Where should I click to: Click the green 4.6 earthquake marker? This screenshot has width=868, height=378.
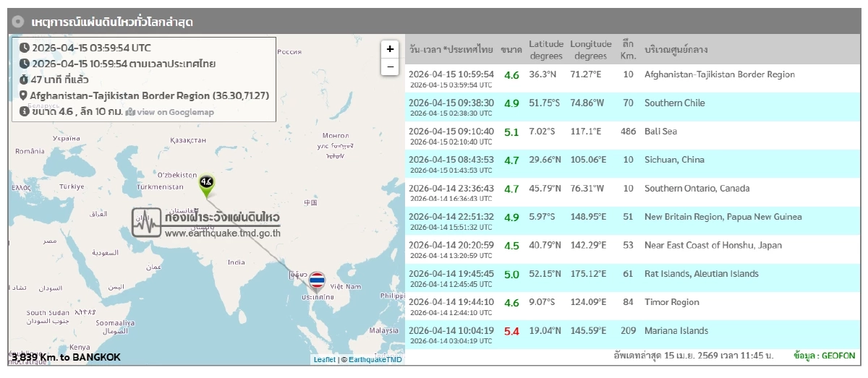[x=207, y=186]
